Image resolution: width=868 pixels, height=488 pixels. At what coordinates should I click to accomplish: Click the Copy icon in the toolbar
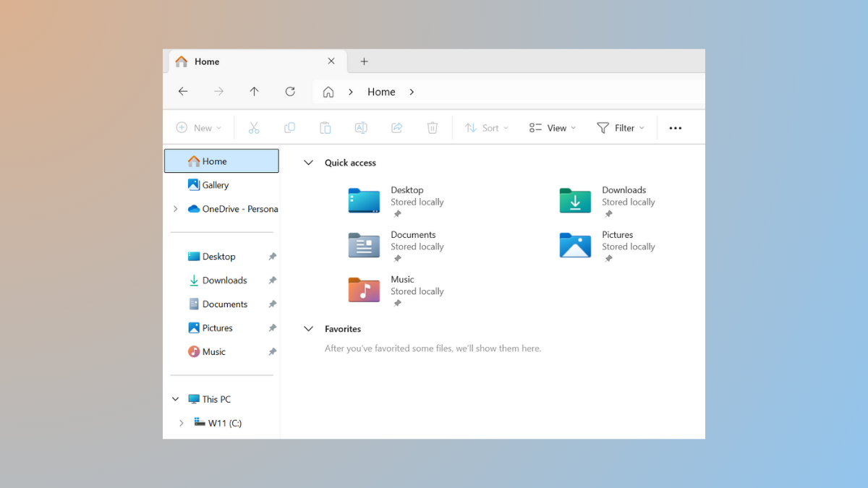coord(289,127)
